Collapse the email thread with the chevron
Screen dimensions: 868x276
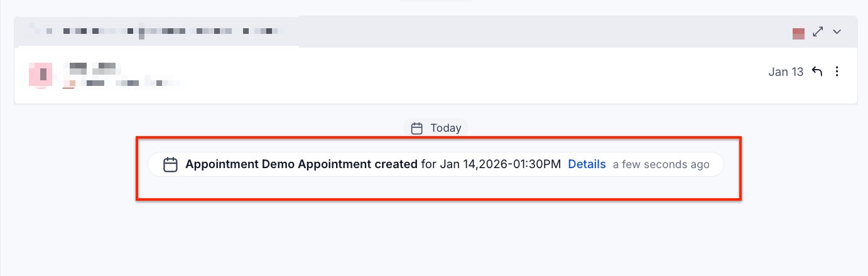tap(837, 32)
